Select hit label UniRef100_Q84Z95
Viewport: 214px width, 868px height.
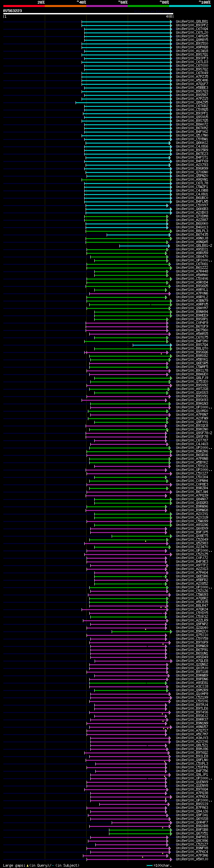pyautogui.click(x=192, y=103)
